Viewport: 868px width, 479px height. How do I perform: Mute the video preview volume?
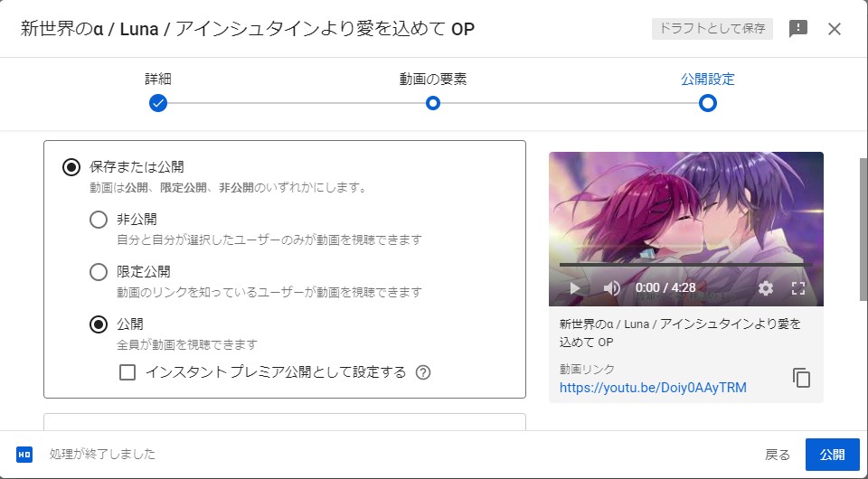(x=612, y=288)
